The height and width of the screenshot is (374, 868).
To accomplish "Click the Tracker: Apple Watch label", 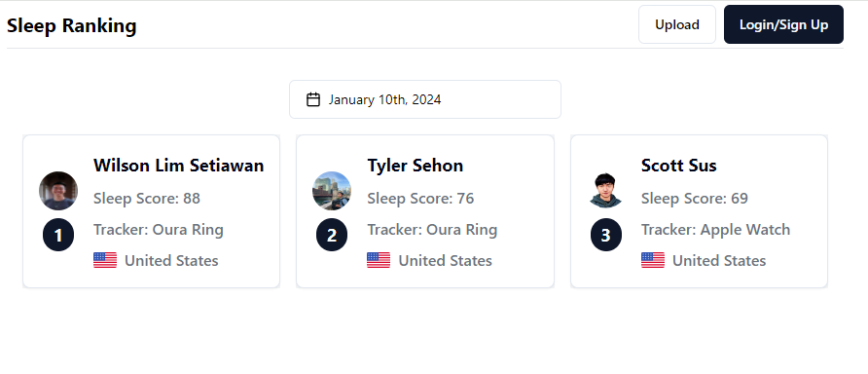I will click(x=716, y=230).
